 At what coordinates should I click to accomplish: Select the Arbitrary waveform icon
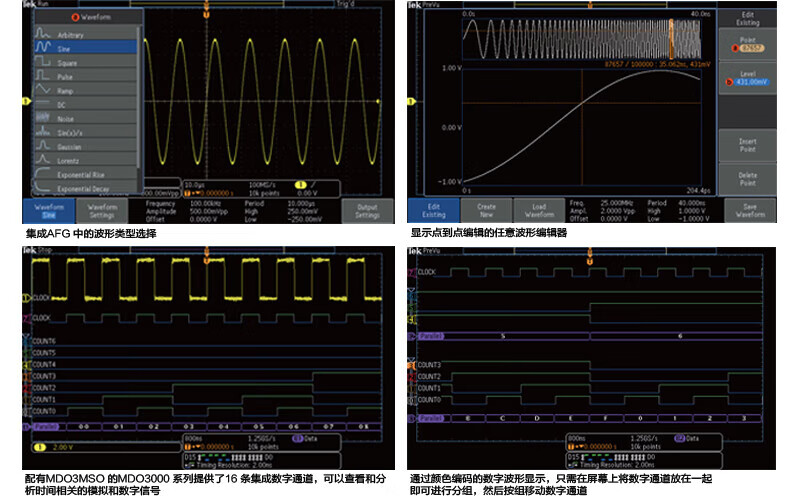coord(43,33)
